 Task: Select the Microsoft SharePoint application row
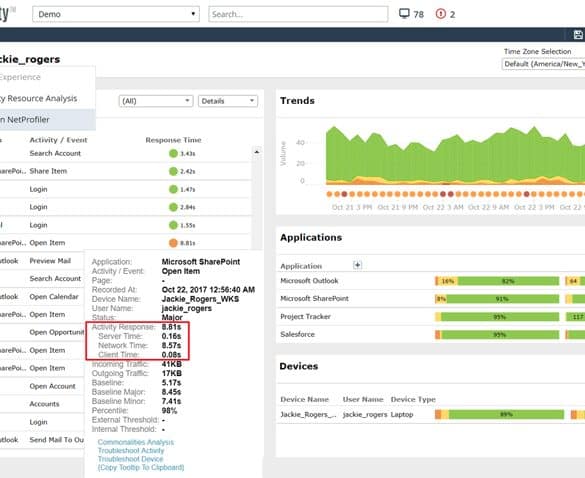coord(431,299)
